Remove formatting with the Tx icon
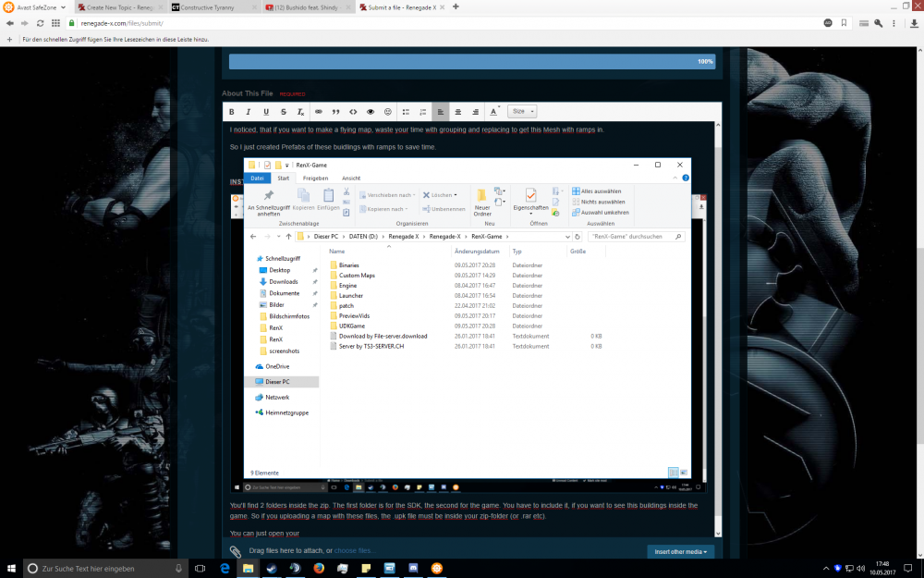 pyautogui.click(x=300, y=112)
